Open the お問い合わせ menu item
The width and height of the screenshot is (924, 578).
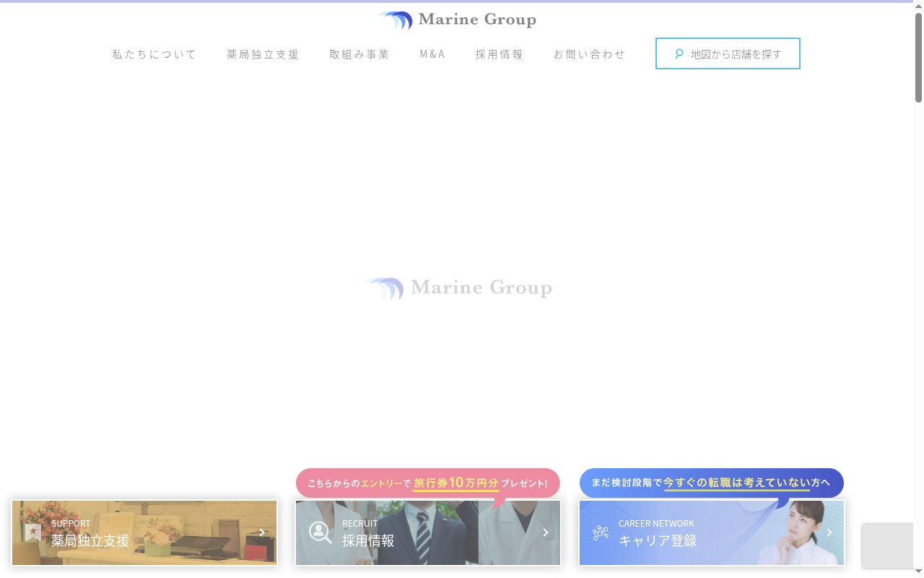click(590, 54)
